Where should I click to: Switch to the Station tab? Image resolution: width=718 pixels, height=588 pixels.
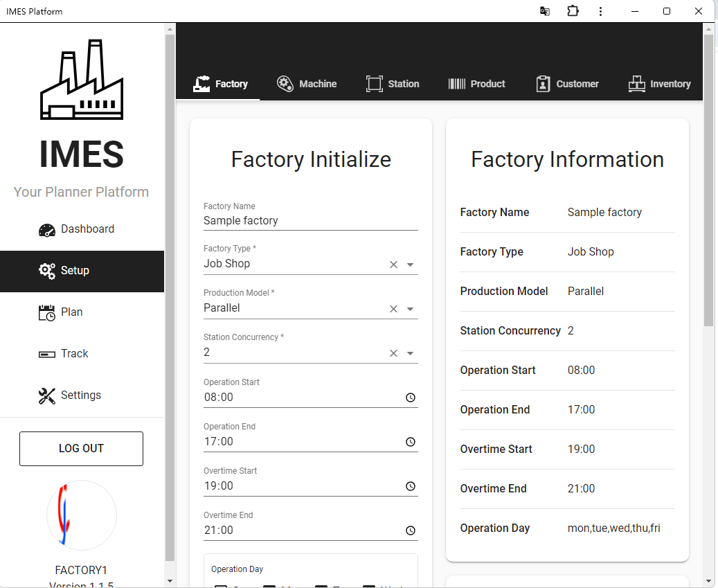pyautogui.click(x=393, y=84)
